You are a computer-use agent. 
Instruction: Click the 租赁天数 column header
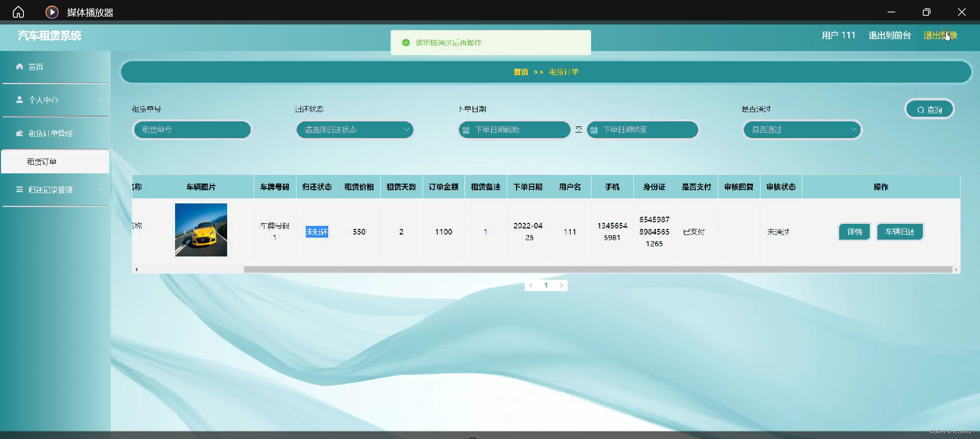pyautogui.click(x=401, y=187)
